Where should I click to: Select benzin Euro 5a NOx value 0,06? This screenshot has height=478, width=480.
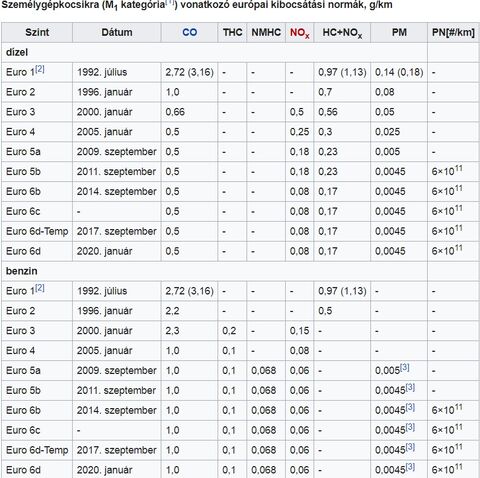299,371
